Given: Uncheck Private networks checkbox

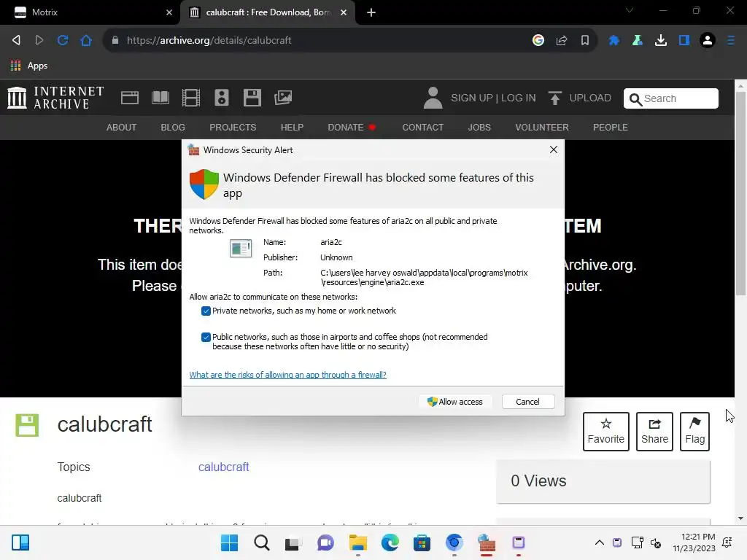Looking at the screenshot, I should (x=206, y=311).
